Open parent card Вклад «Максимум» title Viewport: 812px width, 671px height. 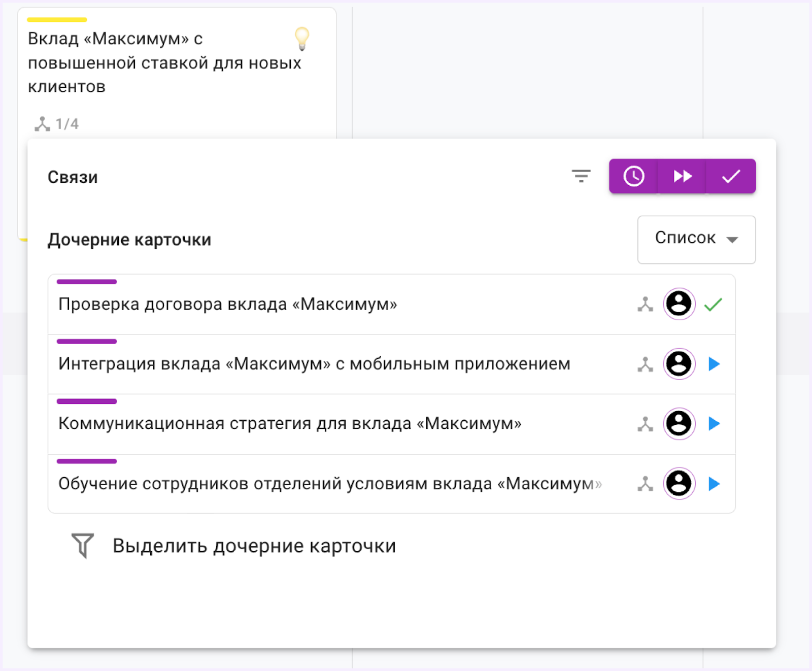click(x=164, y=62)
